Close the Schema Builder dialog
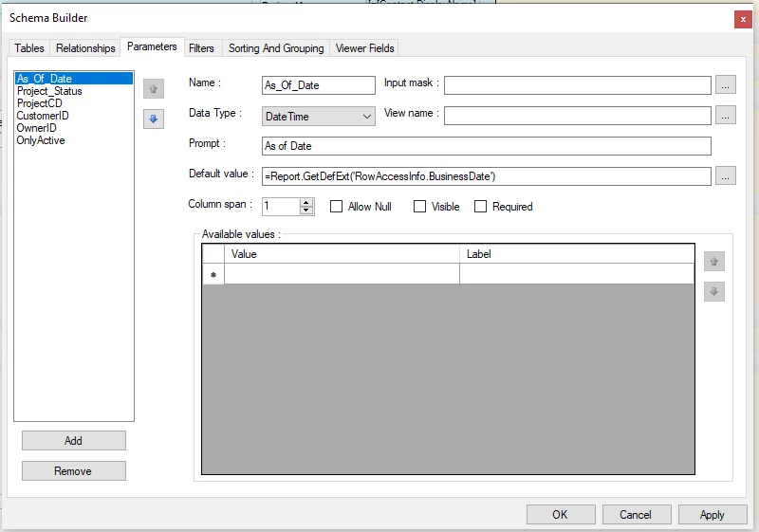This screenshot has height=532, width=759. click(x=743, y=19)
